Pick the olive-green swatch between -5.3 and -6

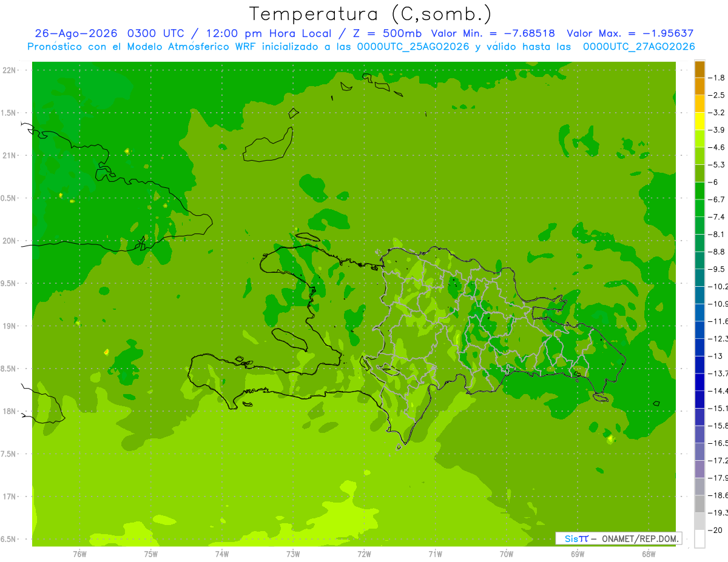(699, 173)
